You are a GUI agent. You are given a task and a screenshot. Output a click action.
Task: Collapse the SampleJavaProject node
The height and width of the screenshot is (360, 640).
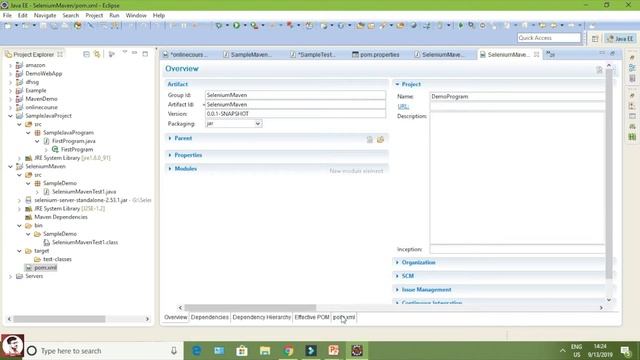tap(10, 116)
